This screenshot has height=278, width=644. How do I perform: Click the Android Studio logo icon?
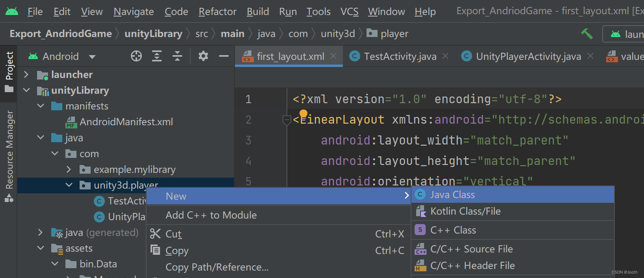tap(12, 11)
